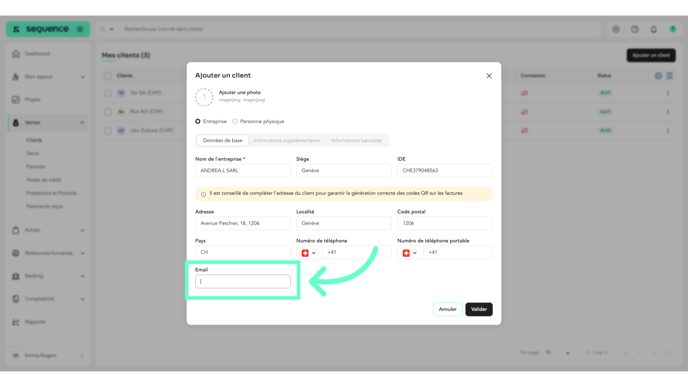
Task: Click the Ajouter un client button behind dialog
Action: 651,55
